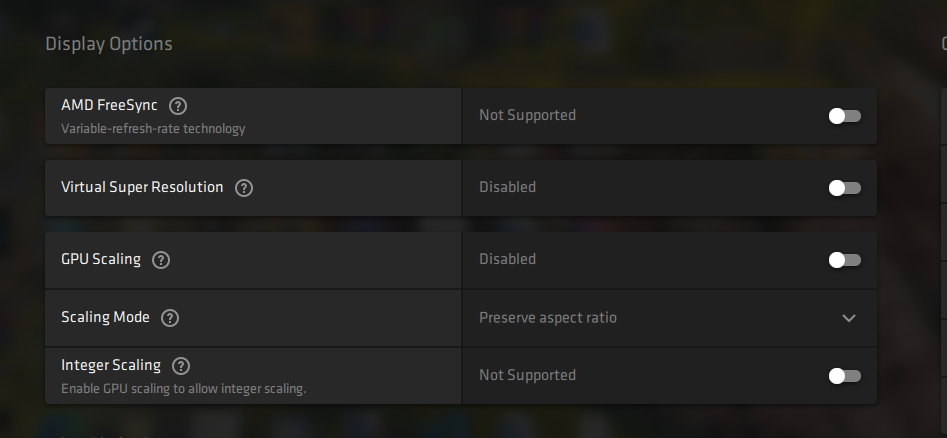Expand the Scaling Mode dropdown chevron
This screenshot has width=947, height=438.
click(x=849, y=318)
